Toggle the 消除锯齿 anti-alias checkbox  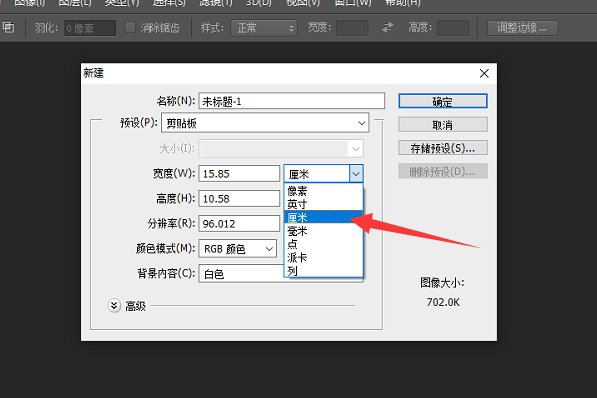(x=130, y=27)
